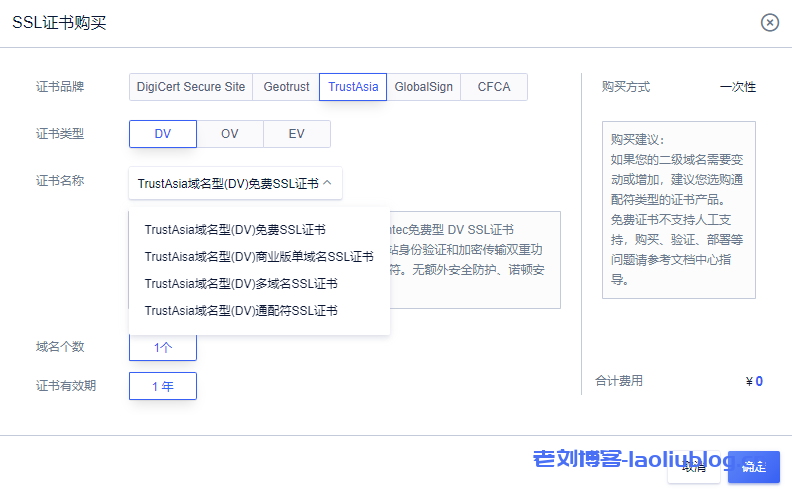This screenshot has width=792, height=497.
Task: Click the 取消 cancel button
Action: (694, 467)
